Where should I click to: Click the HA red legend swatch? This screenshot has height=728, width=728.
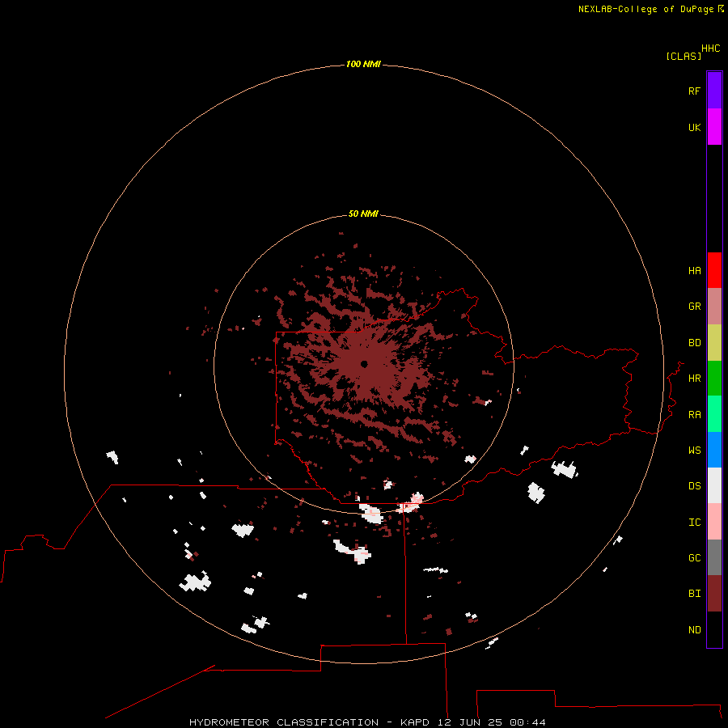(x=714, y=270)
